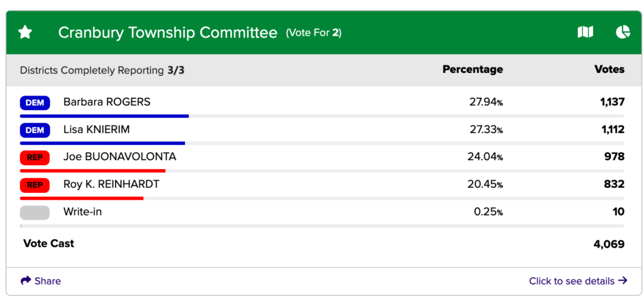Click the Votes column header

[x=609, y=69]
